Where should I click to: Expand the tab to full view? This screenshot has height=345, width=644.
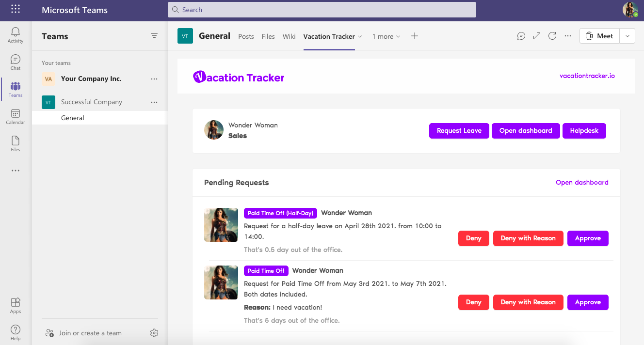pos(537,36)
